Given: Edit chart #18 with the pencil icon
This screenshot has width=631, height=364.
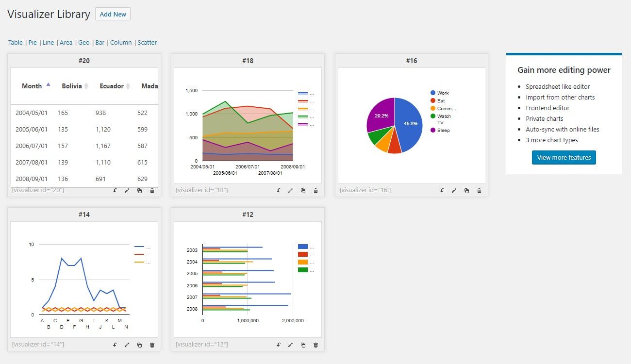Looking at the screenshot, I should pyautogui.click(x=291, y=190).
